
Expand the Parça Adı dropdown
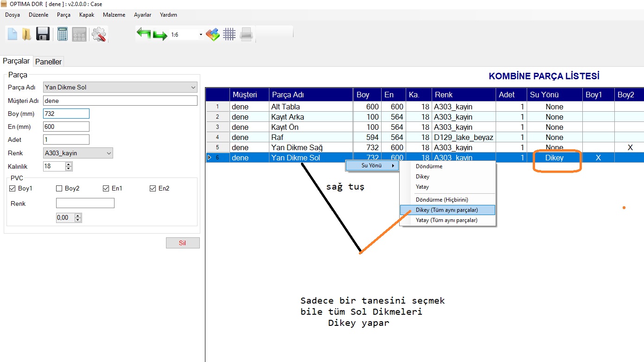click(193, 87)
